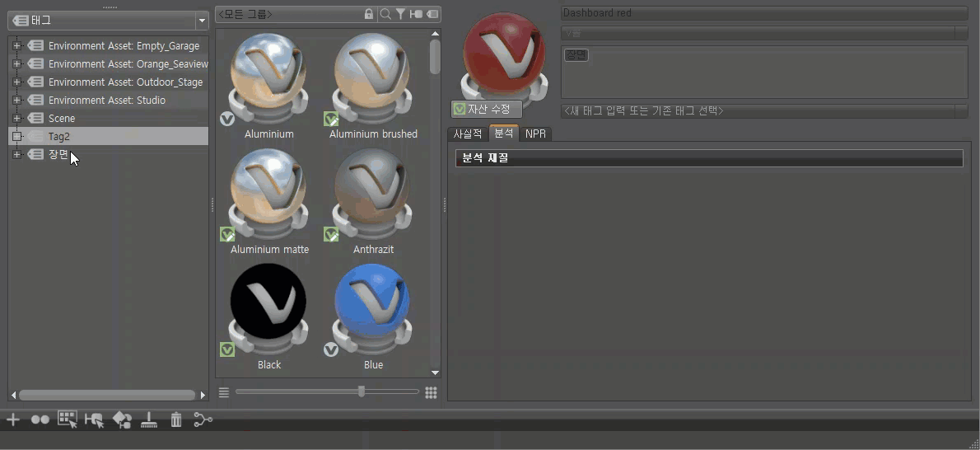Click the tag filter icon at bar end
Image resolution: width=980 pixels, height=450 pixels.
(x=432, y=14)
